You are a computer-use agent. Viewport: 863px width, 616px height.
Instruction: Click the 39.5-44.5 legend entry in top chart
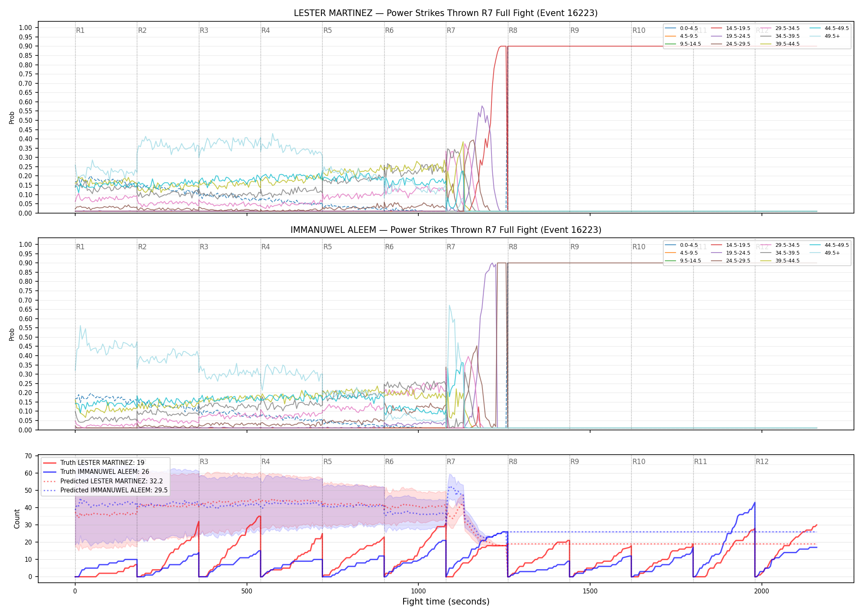tap(780, 44)
